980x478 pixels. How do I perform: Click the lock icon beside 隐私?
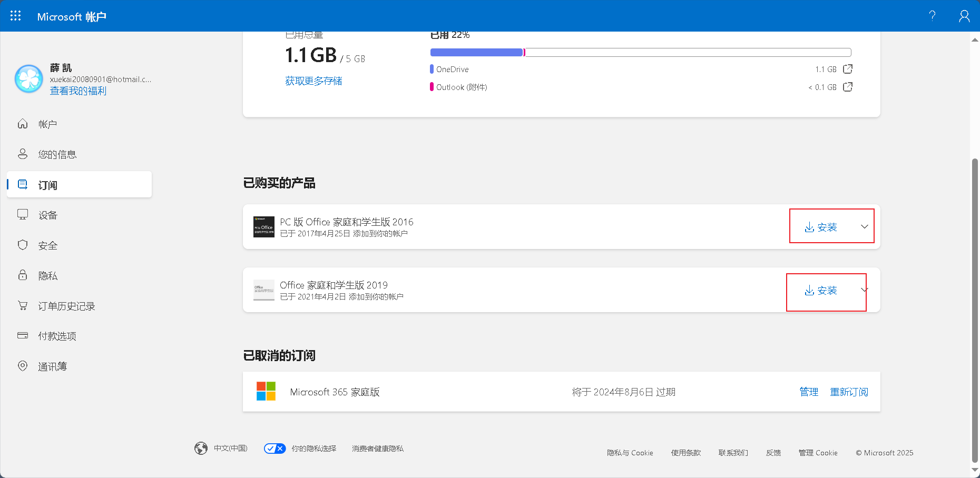(x=23, y=275)
